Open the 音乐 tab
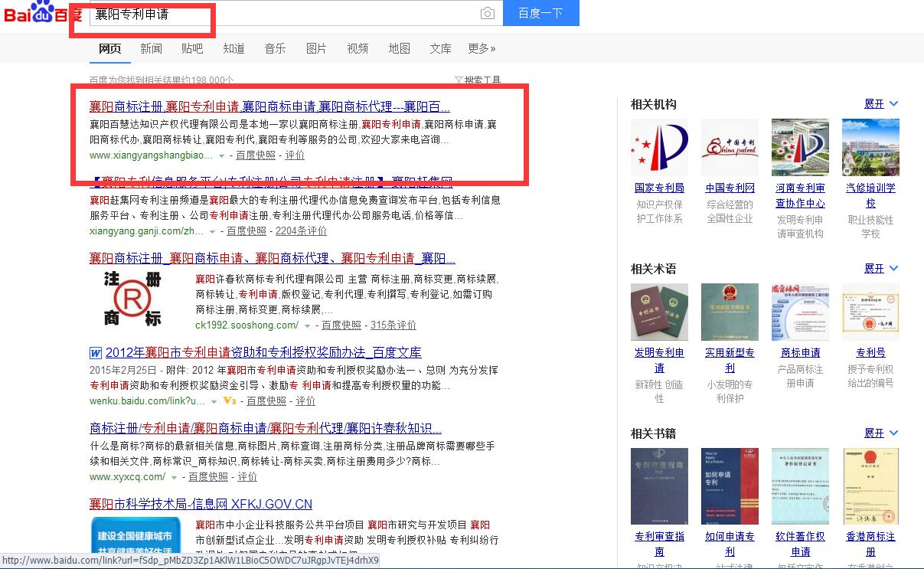The width and height of the screenshot is (924, 569). tap(275, 48)
